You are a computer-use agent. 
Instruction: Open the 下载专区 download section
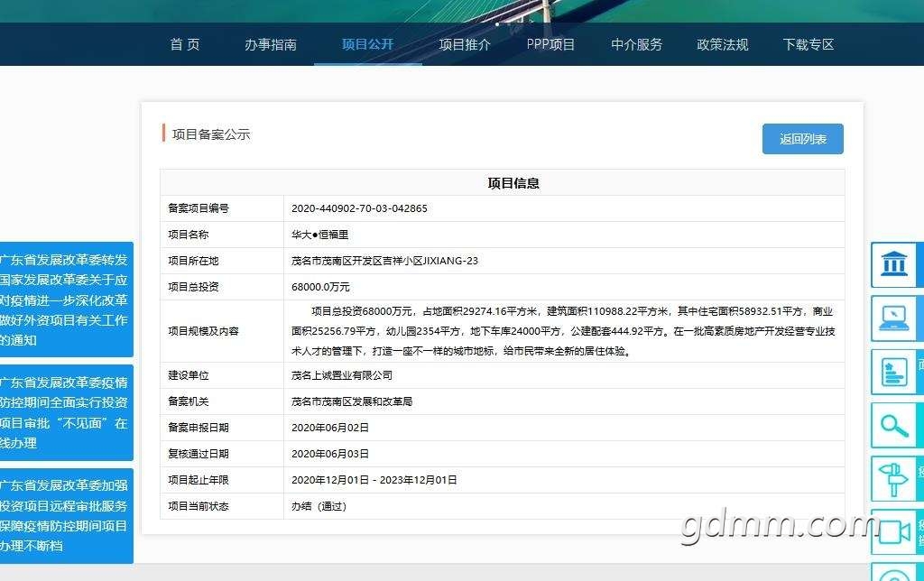(808, 44)
